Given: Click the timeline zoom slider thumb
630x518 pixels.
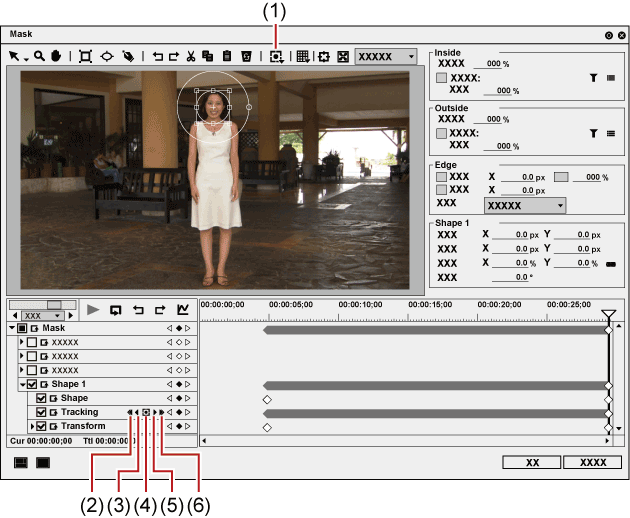Looking at the screenshot, I should click(55, 305).
